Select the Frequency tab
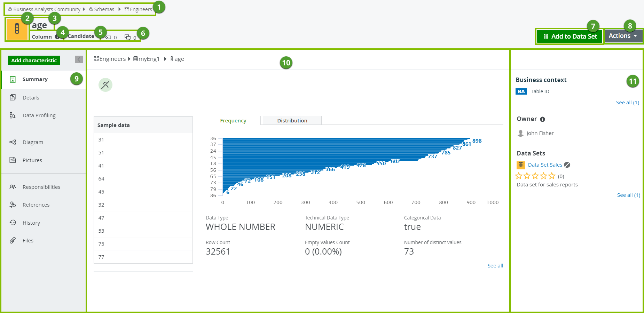This screenshot has width=644, height=313. (x=233, y=121)
